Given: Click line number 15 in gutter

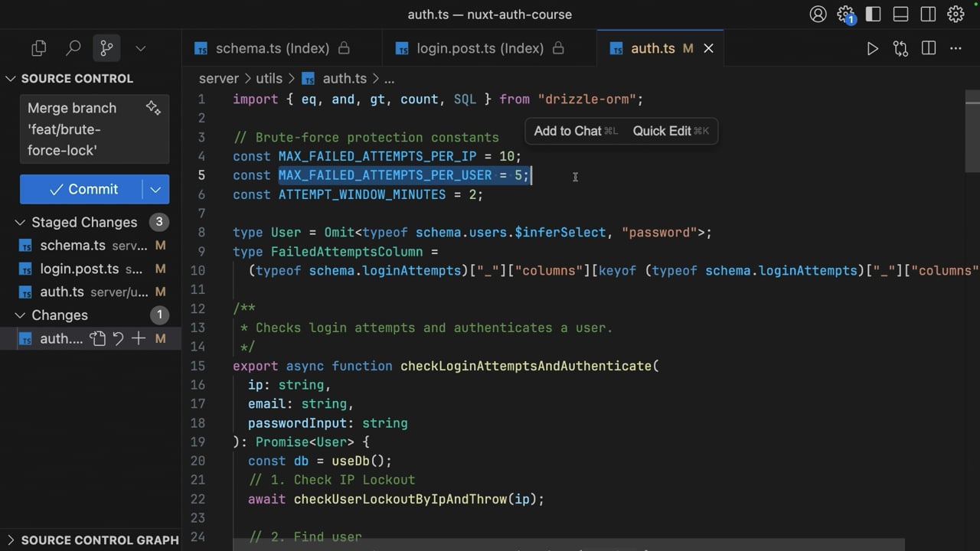Looking at the screenshot, I should [x=198, y=366].
